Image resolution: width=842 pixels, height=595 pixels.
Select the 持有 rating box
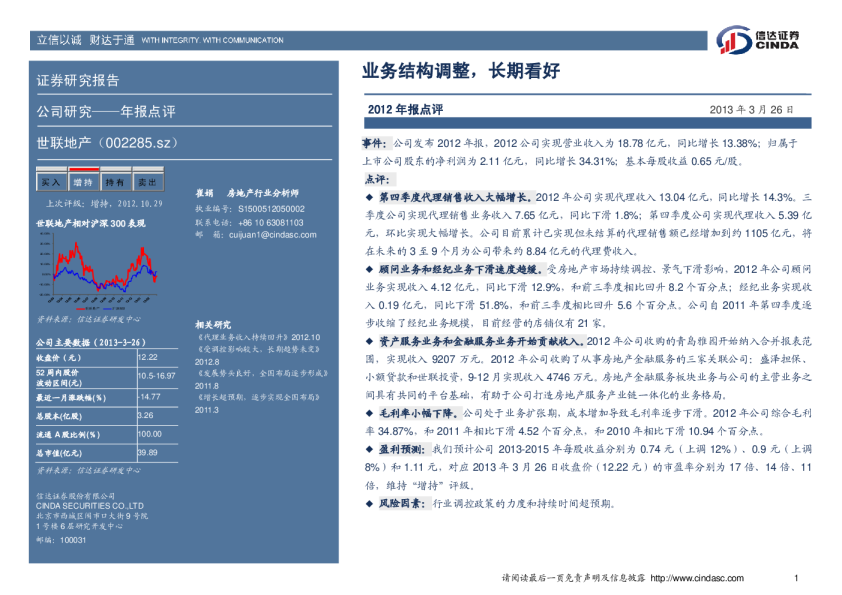(x=115, y=182)
